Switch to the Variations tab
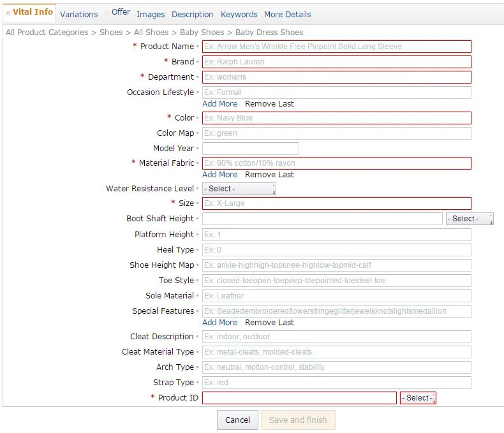504x433 pixels. pyautogui.click(x=78, y=14)
